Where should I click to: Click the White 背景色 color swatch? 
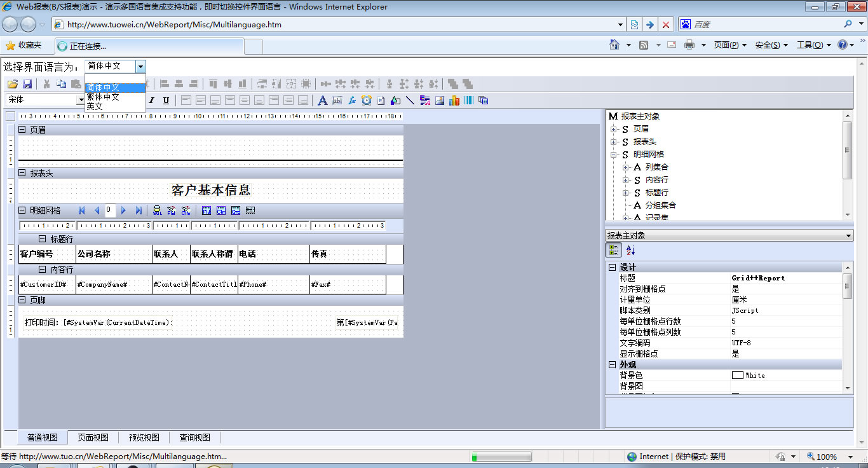(737, 375)
